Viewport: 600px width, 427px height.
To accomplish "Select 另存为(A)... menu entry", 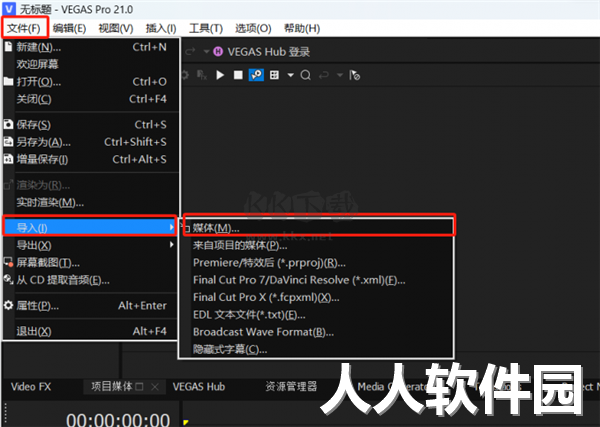I will (x=91, y=142).
